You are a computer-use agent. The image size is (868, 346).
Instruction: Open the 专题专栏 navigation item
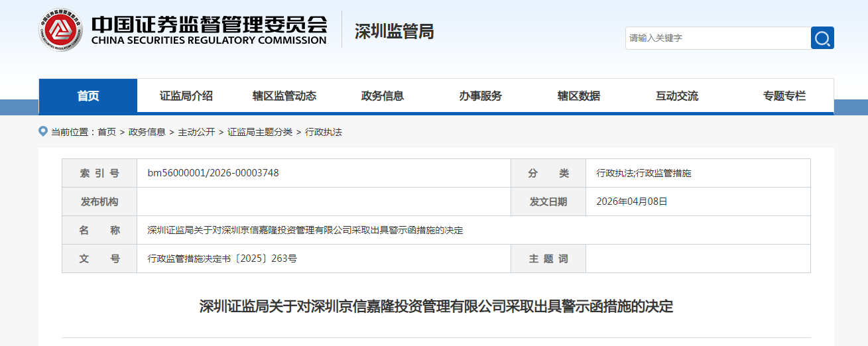pyautogui.click(x=784, y=96)
